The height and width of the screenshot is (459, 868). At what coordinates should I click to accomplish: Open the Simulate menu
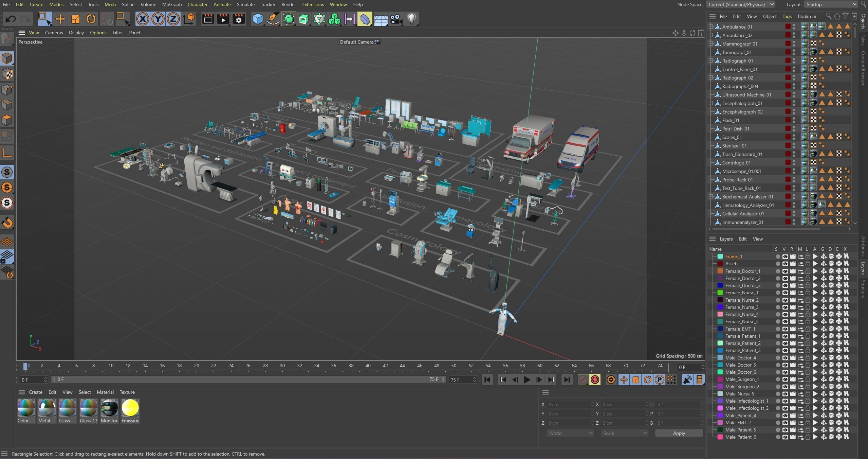point(245,4)
